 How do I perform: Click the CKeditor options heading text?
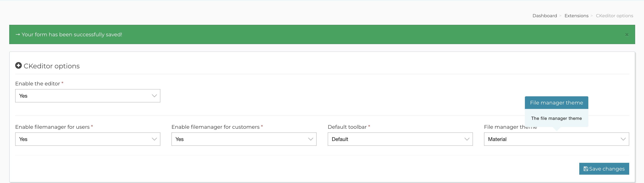point(51,66)
